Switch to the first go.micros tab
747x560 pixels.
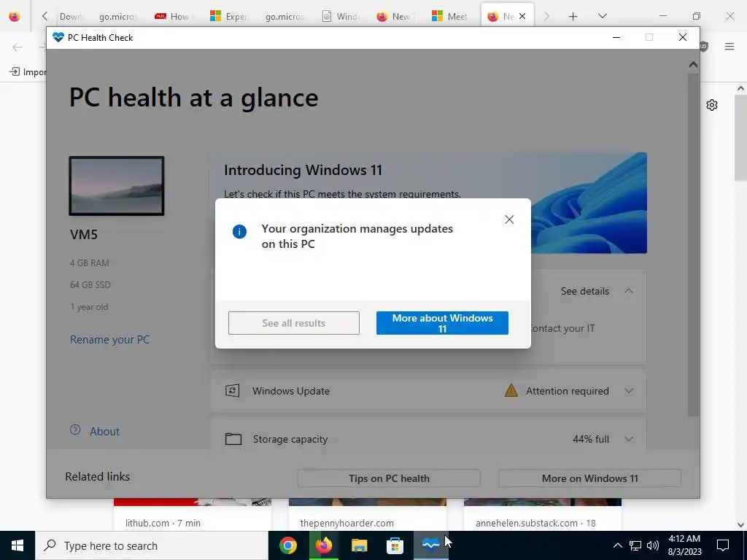tap(117, 17)
